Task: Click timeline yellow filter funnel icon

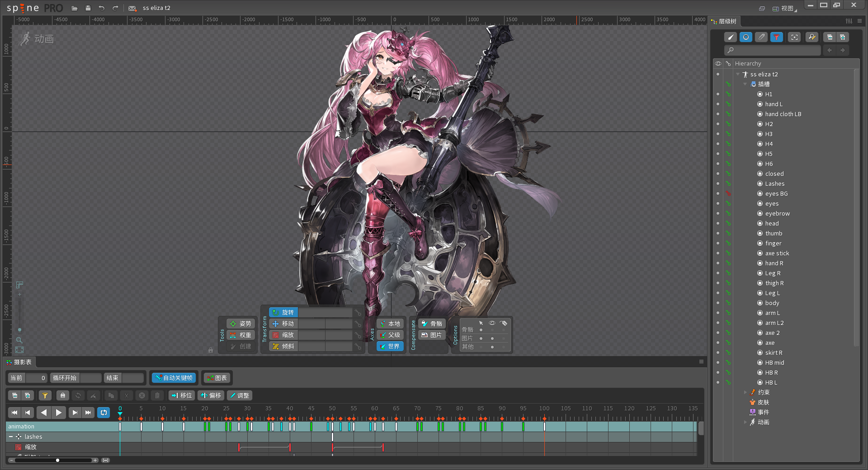Action: point(45,395)
